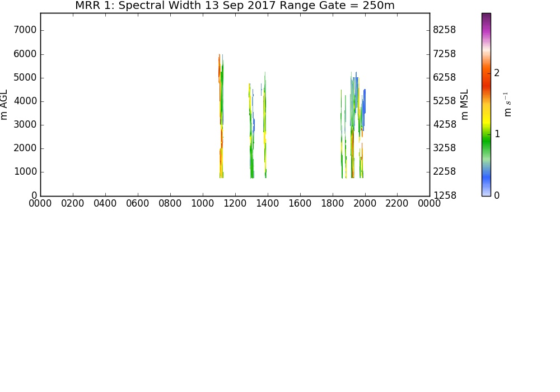
Task: Click the 3258 tick on m MSL axis
Action: 444,148
